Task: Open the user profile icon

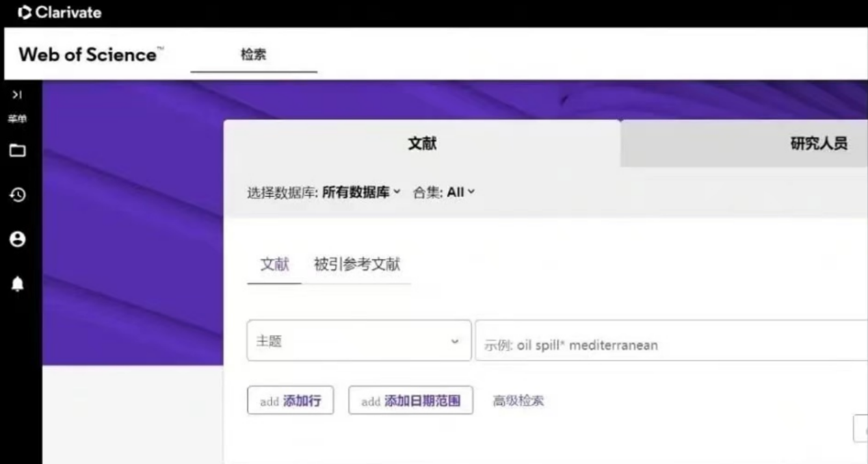Action: click(x=17, y=239)
